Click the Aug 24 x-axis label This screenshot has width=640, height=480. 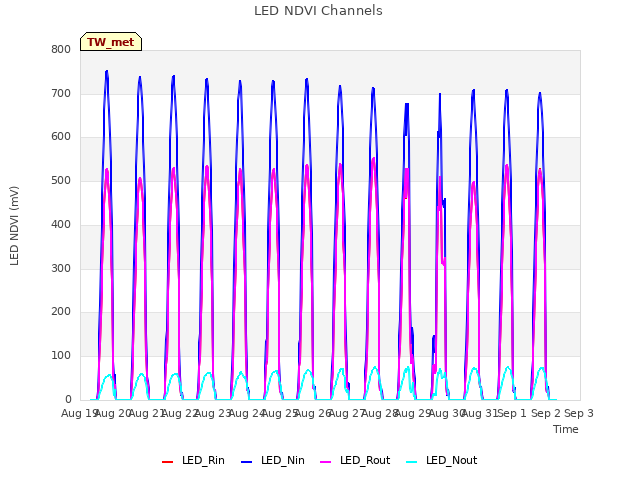[x=246, y=413]
